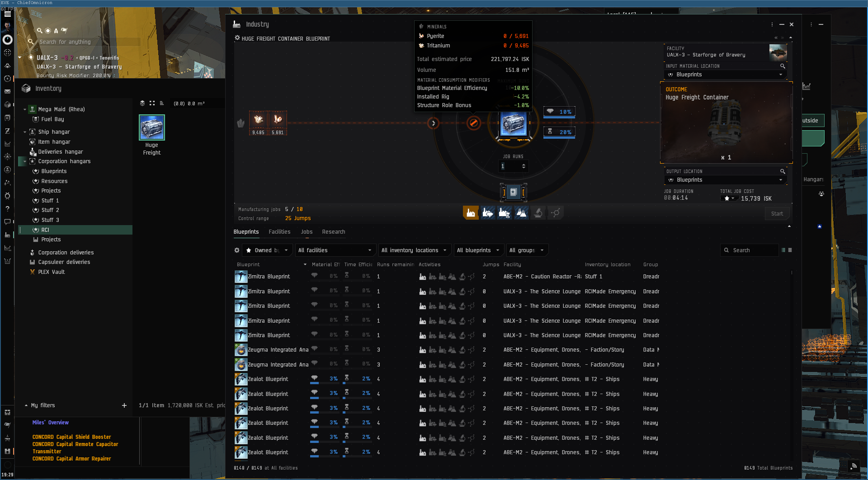
Task: Open the All inventory locations dropdown
Action: (x=414, y=250)
